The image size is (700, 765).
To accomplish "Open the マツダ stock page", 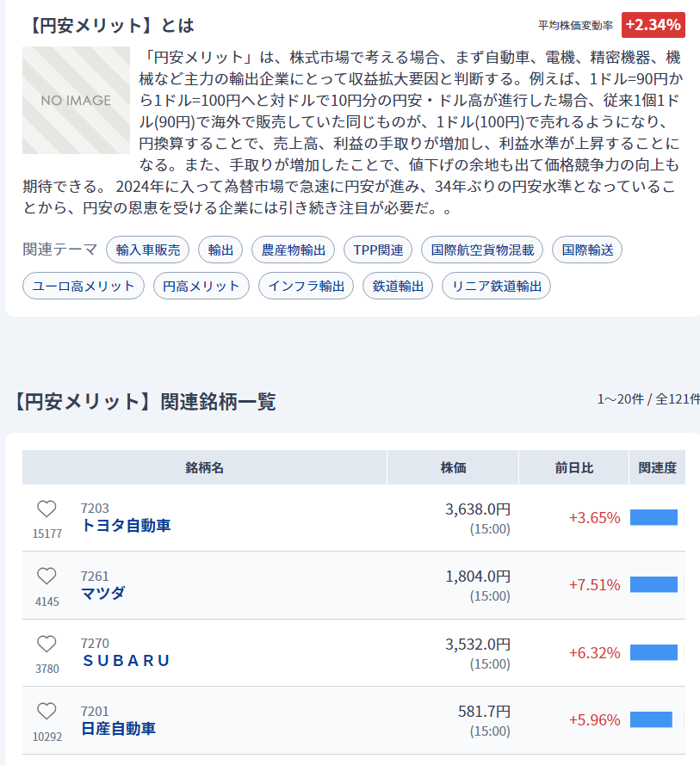I will 103,593.
